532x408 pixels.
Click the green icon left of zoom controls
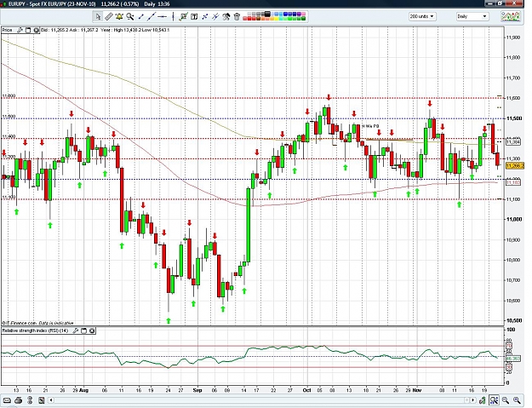tap(482, 400)
